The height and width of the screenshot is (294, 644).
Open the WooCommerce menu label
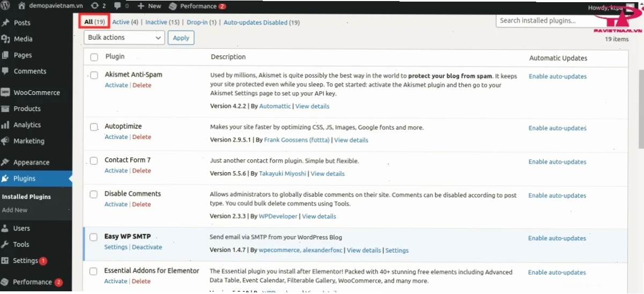(36, 92)
